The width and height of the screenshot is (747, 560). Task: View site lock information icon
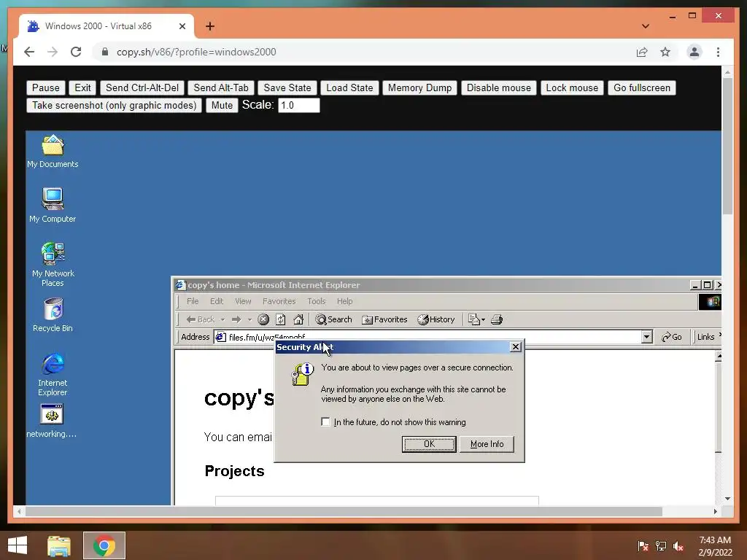click(105, 52)
